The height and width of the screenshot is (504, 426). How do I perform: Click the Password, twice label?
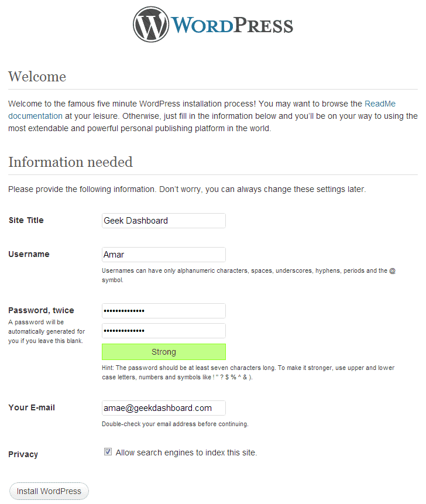[x=41, y=310]
